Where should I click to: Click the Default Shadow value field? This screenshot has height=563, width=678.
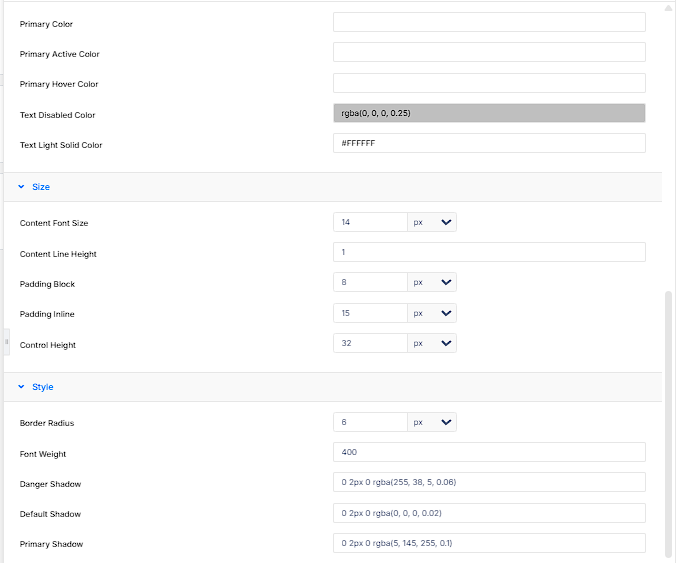click(489, 513)
